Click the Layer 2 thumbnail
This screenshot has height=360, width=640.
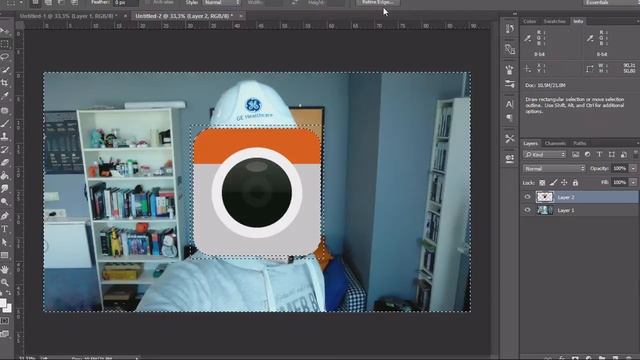544,197
